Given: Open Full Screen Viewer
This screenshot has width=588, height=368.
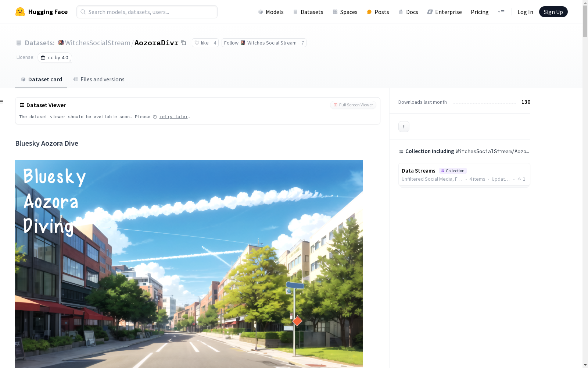Looking at the screenshot, I should tap(353, 105).
